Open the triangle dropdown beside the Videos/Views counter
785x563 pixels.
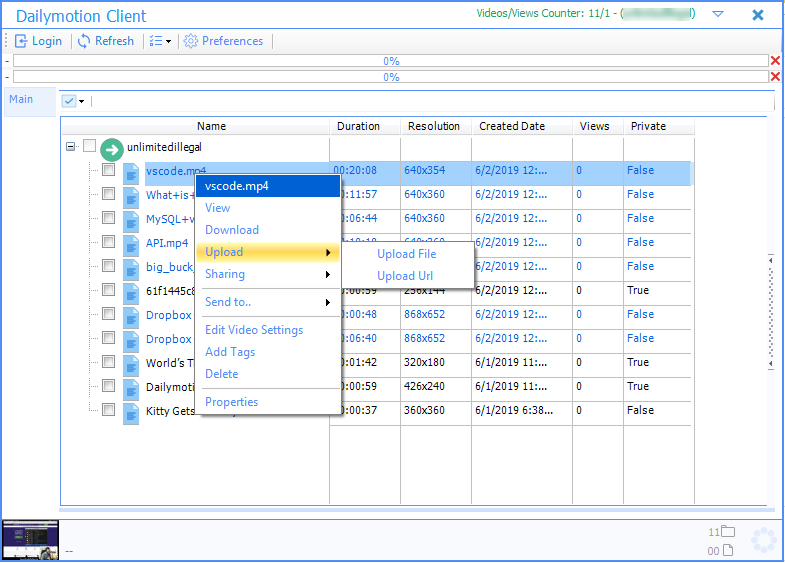coord(718,14)
